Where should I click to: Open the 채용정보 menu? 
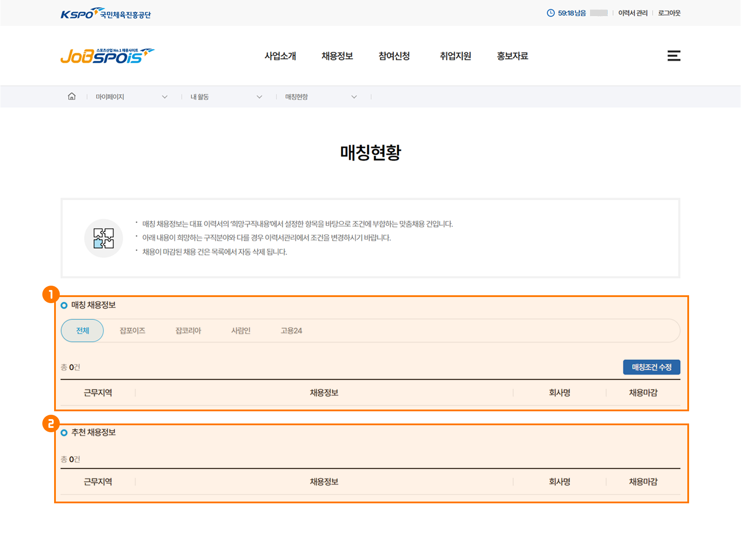tap(337, 56)
